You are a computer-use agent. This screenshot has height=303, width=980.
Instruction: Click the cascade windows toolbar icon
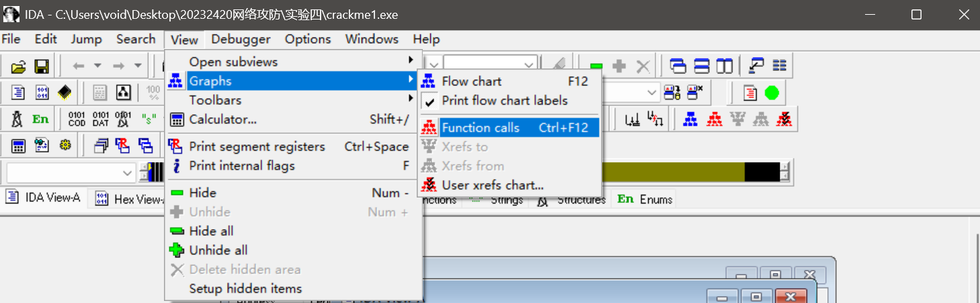pyautogui.click(x=678, y=66)
